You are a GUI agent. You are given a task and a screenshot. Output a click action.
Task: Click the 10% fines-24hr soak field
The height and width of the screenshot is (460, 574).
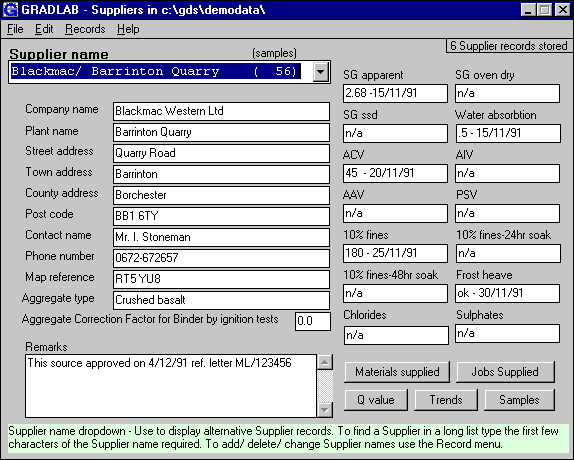pyautogui.click(x=508, y=253)
